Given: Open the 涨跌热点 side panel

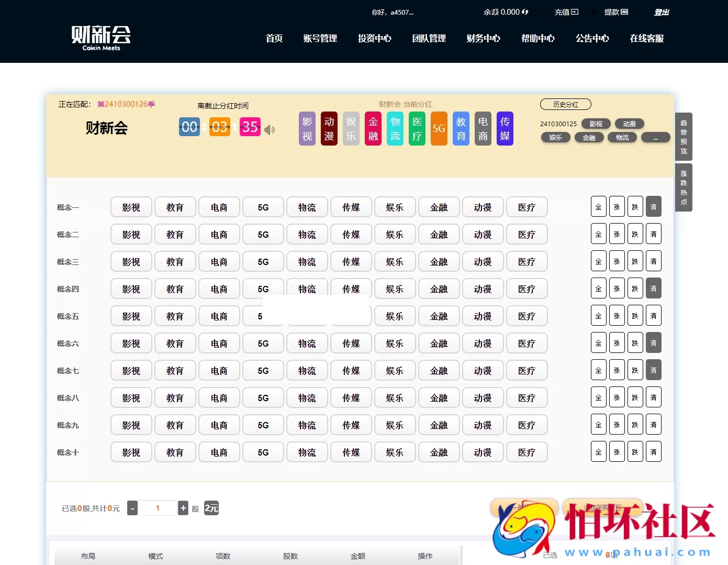Looking at the screenshot, I should (684, 186).
